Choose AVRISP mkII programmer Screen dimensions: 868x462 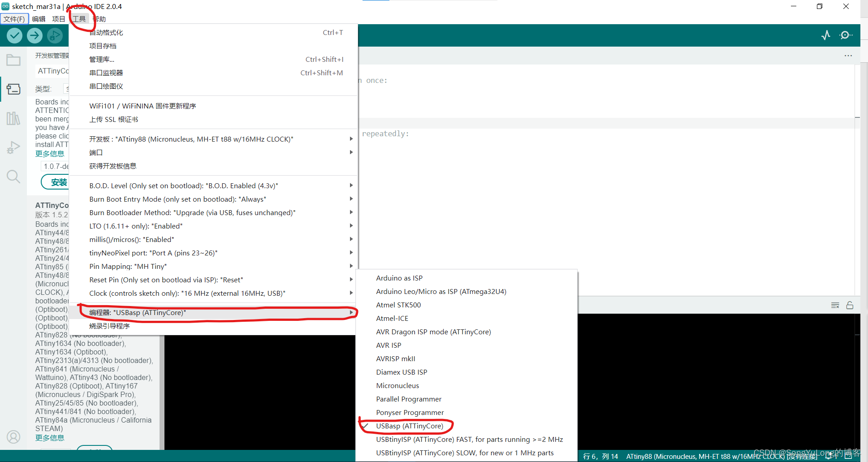466,358
